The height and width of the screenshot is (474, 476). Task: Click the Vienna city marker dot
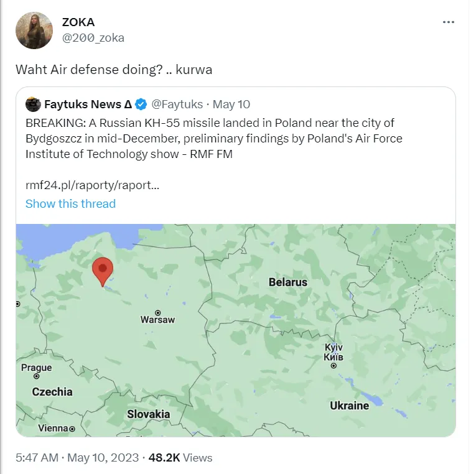coord(72,429)
